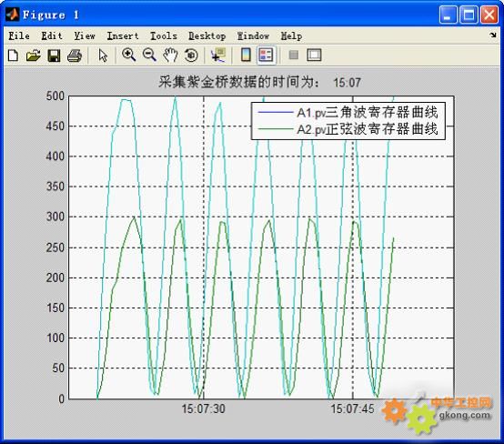Toggle the Insert Colorbar button

pos(246,55)
